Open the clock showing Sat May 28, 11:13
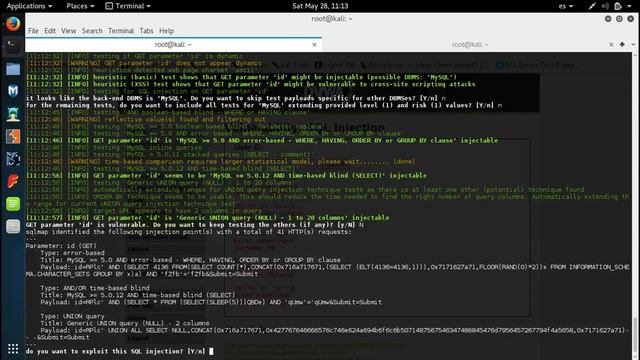 point(320,6)
